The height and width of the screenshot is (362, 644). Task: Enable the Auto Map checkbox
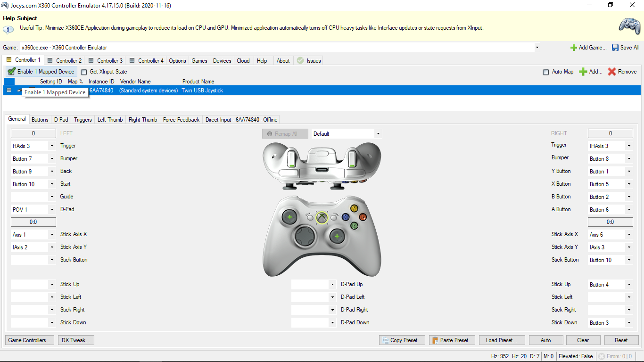click(546, 72)
